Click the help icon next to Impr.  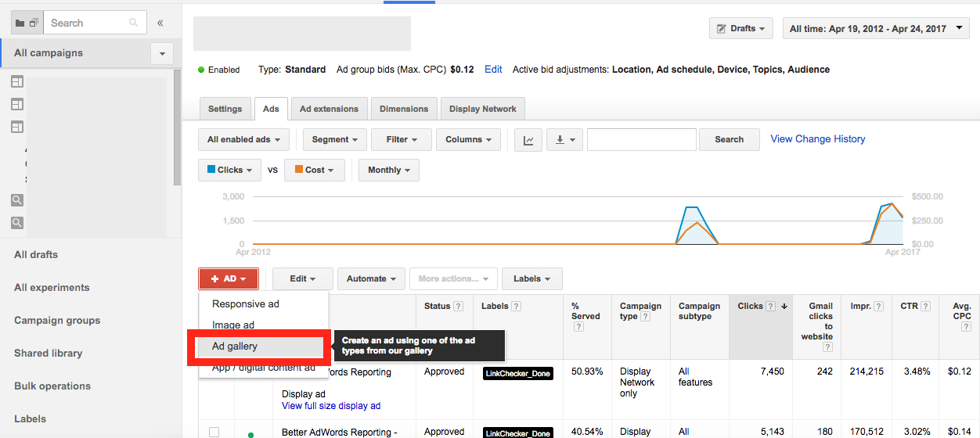(x=878, y=307)
